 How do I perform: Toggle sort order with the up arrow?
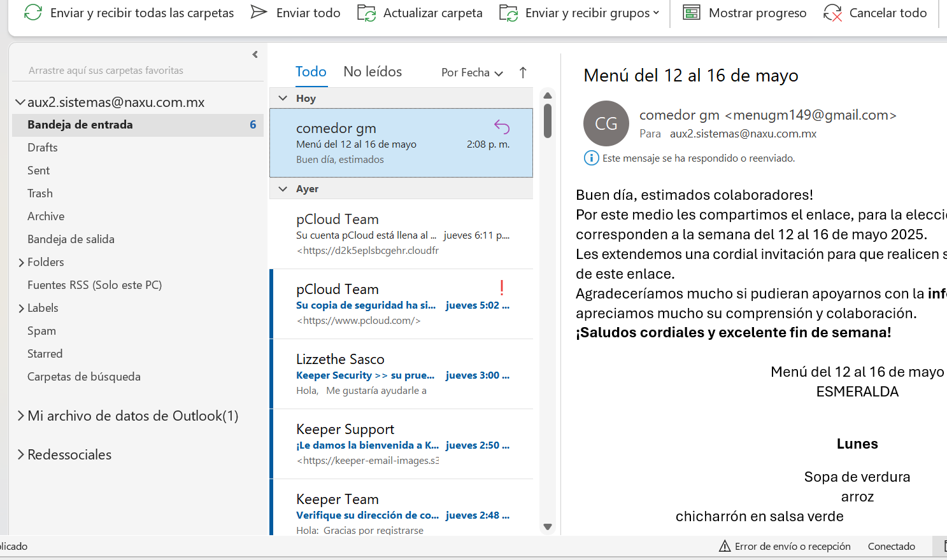523,73
